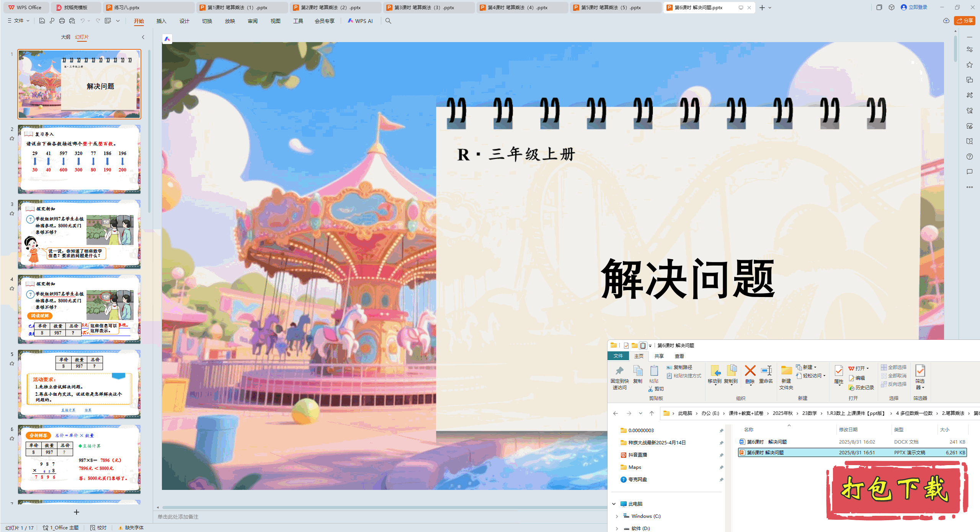Save the presentation via the save icon

click(x=42, y=21)
